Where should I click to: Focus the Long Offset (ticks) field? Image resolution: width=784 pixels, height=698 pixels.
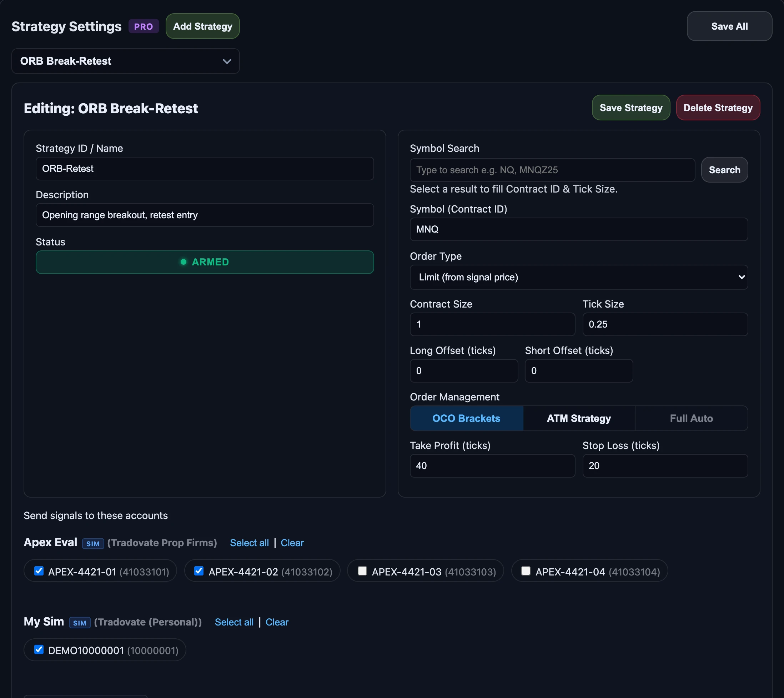(x=464, y=371)
